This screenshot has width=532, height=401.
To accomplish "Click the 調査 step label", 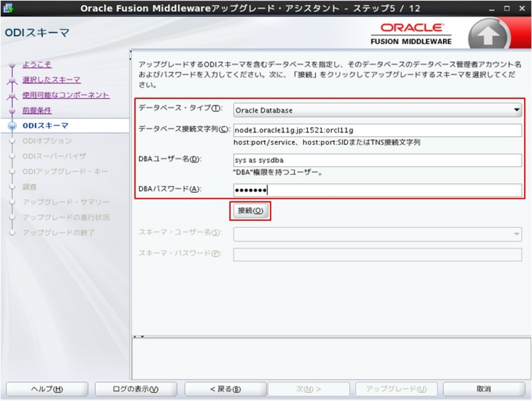I will [29, 187].
